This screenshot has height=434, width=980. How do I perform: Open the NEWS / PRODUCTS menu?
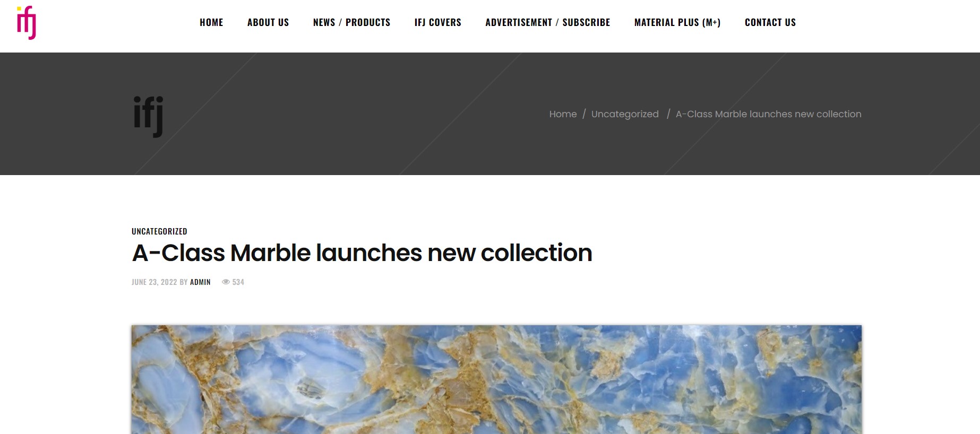pyautogui.click(x=352, y=22)
